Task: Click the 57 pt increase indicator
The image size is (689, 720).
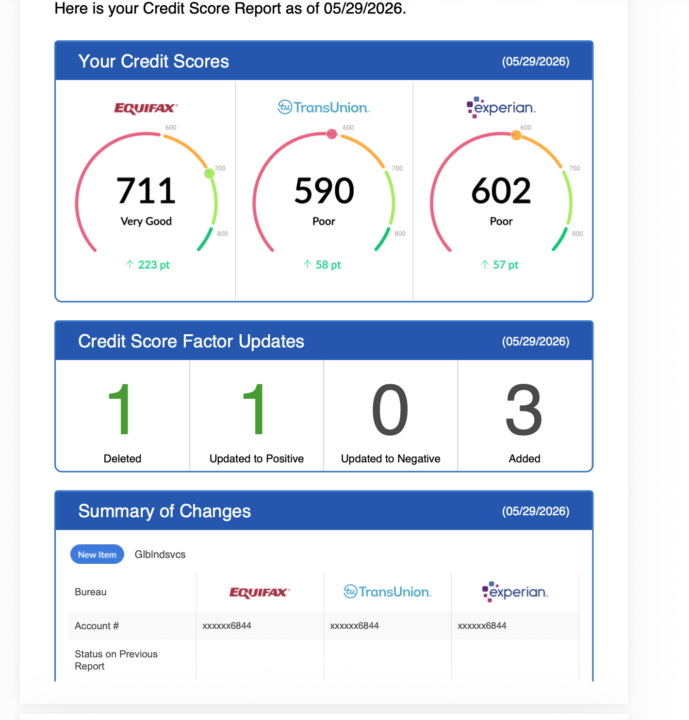Action: [499, 265]
